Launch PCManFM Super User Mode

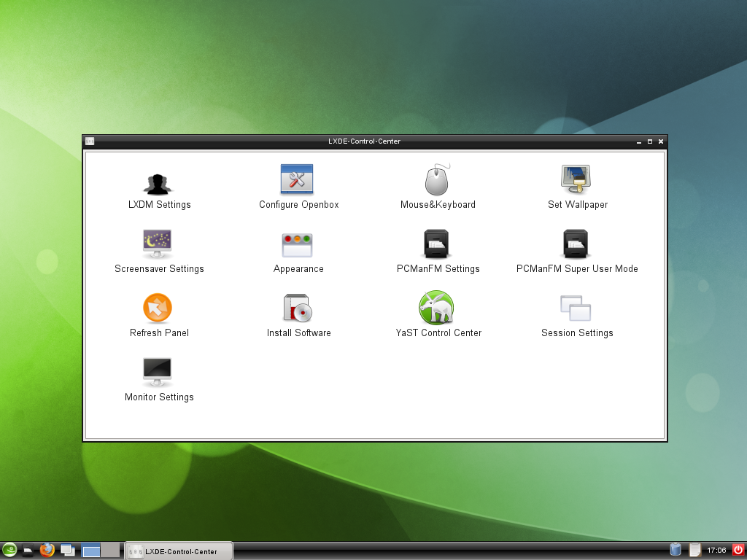click(x=576, y=244)
